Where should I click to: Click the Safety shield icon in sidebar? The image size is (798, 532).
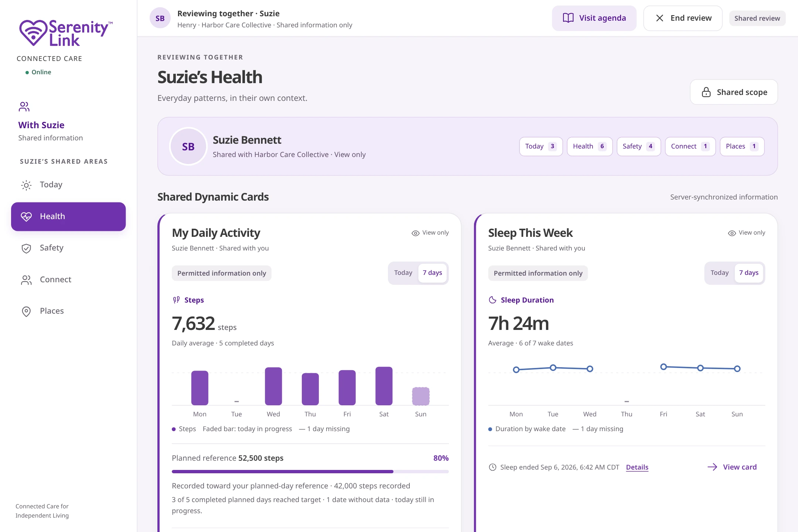(26, 248)
